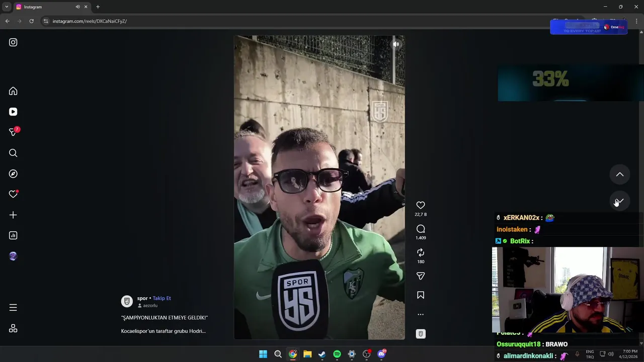
Task: Repost the reel with arrows icon
Action: click(421, 252)
